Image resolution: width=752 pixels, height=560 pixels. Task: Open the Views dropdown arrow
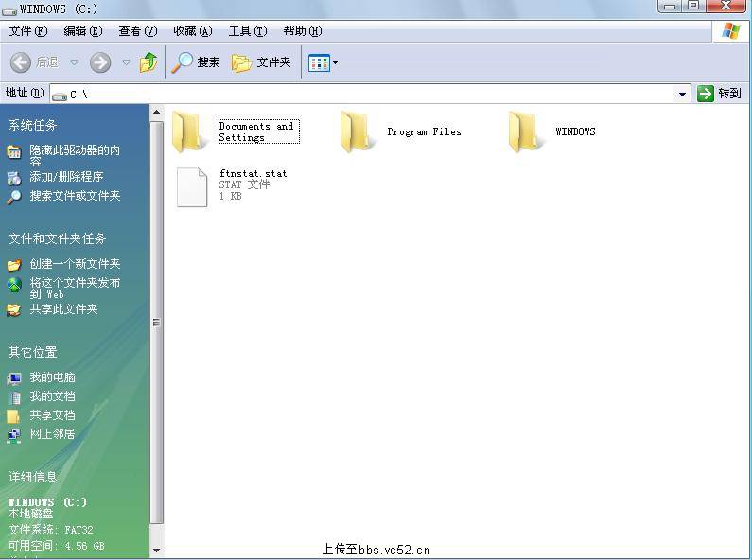[335, 62]
